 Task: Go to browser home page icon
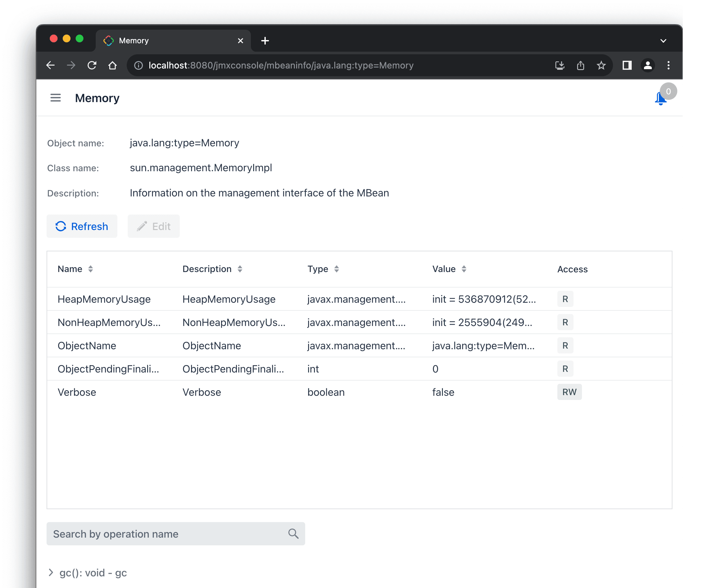[113, 65]
